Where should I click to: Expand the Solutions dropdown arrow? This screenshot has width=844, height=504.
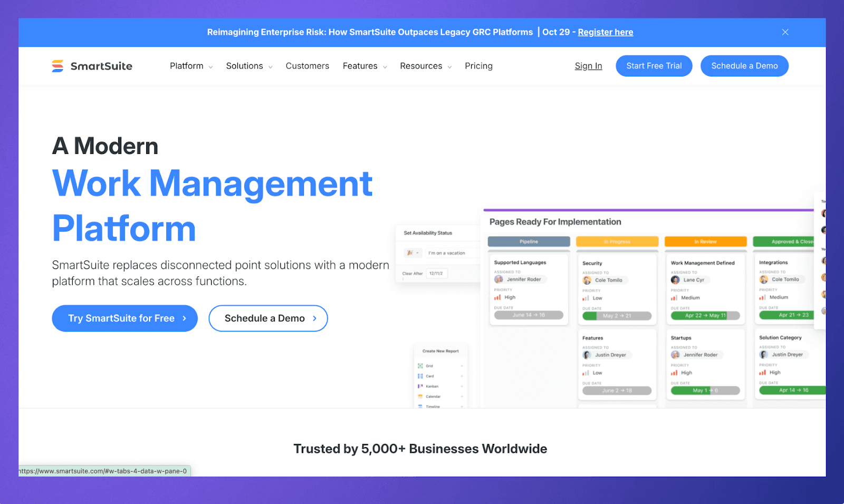tap(270, 67)
